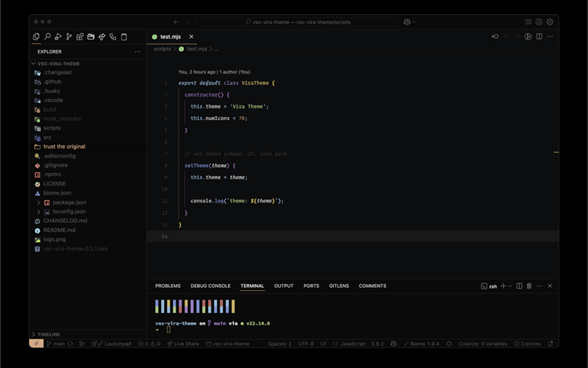Toggle GitLens file annotations icon
The image size is (588, 368).
(528, 37)
